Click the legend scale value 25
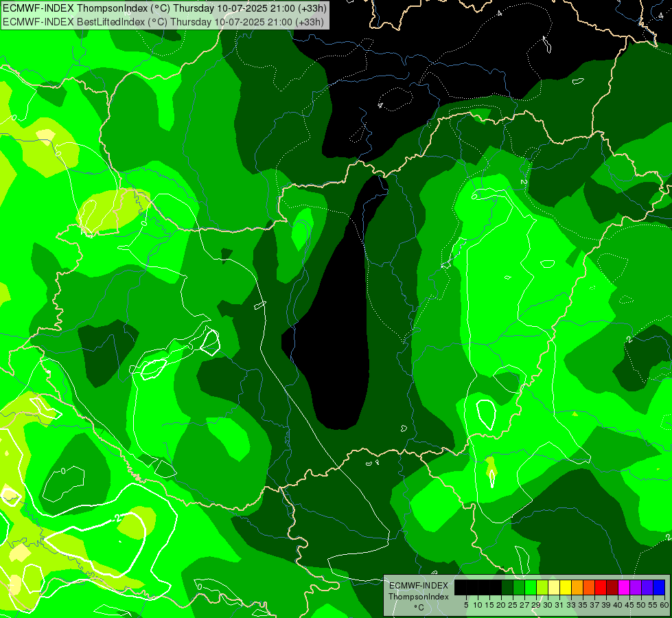672x618 pixels. 513,605
